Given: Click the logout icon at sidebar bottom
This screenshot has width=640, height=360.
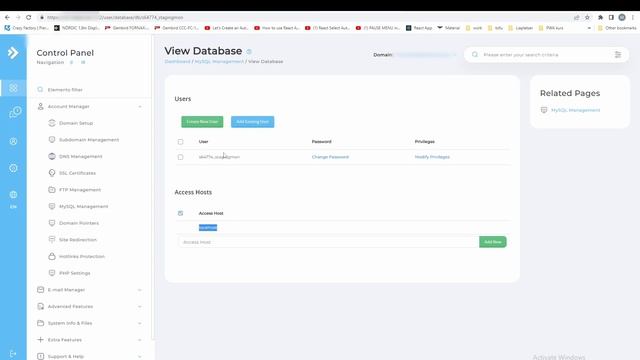Looking at the screenshot, I should (x=13, y=354).
